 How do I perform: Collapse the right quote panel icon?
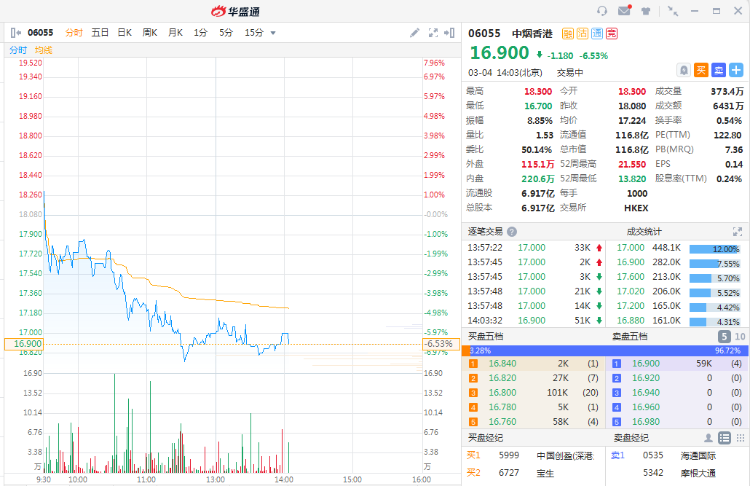tap(449, 33)
